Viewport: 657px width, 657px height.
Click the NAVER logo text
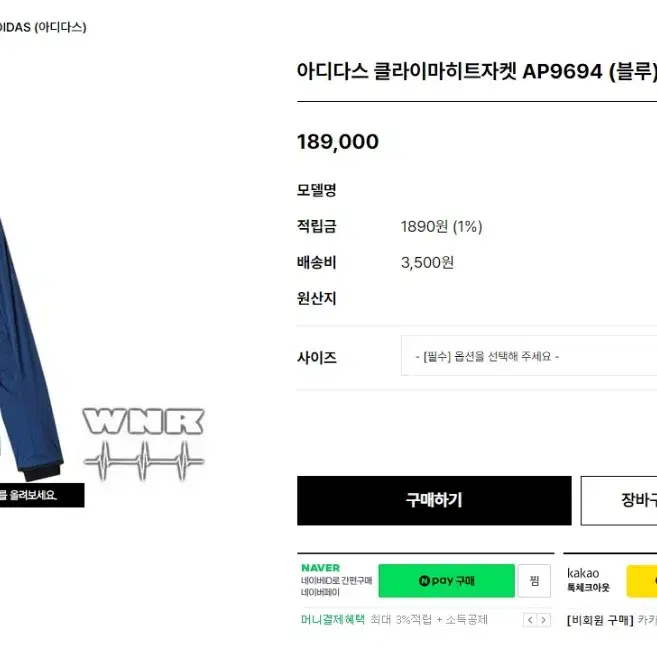point(321,568)
